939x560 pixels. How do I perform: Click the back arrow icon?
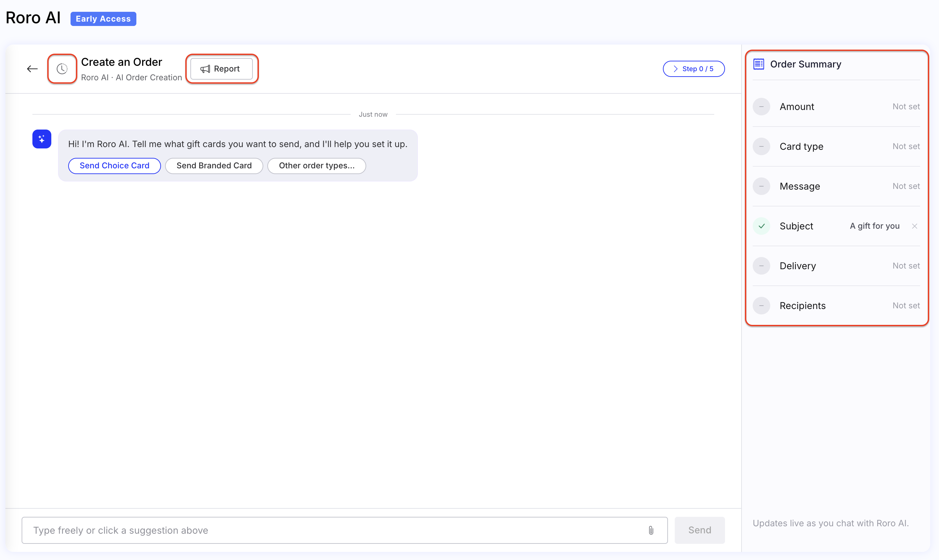point(32,69)
